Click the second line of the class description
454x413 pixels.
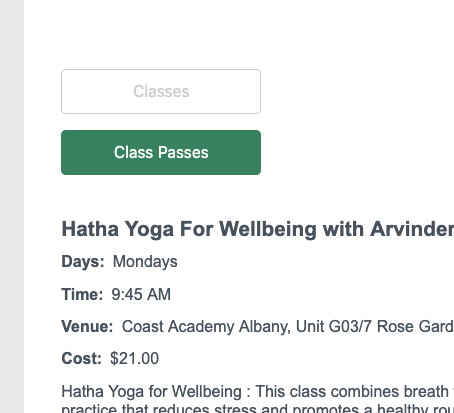click(258, 408)
